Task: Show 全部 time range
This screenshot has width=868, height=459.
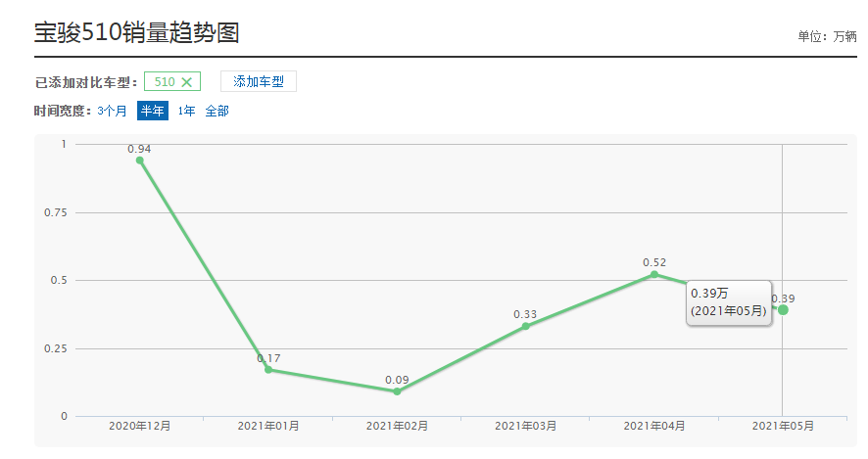Action: coord(217,112)
